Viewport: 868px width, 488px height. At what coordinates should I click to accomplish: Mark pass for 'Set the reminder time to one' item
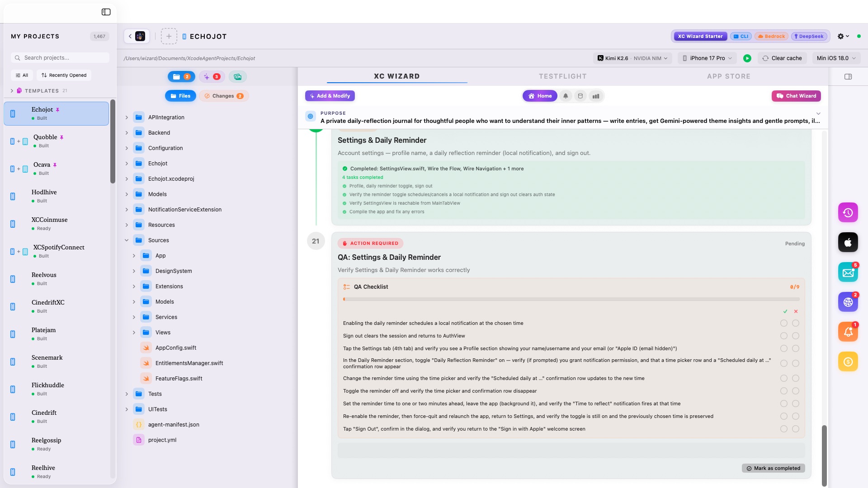point(784,404)
